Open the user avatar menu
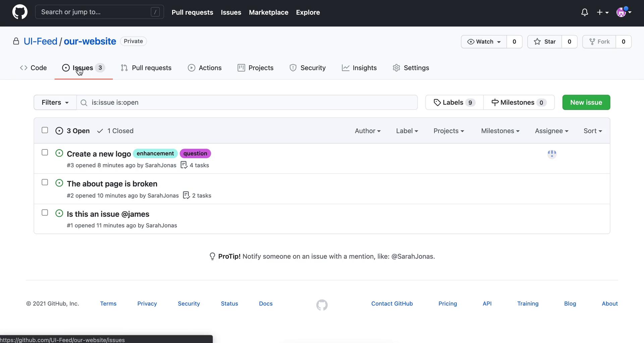Viewport: 644px width, 343px height. (624, 12)
